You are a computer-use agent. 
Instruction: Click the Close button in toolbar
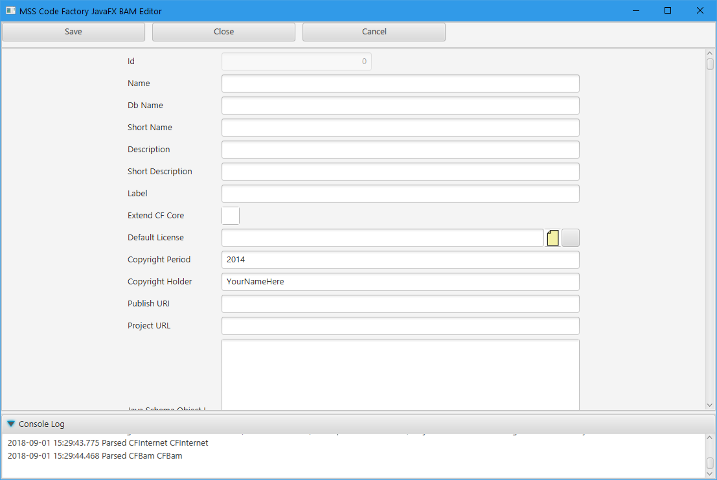[x=223, y=32]
